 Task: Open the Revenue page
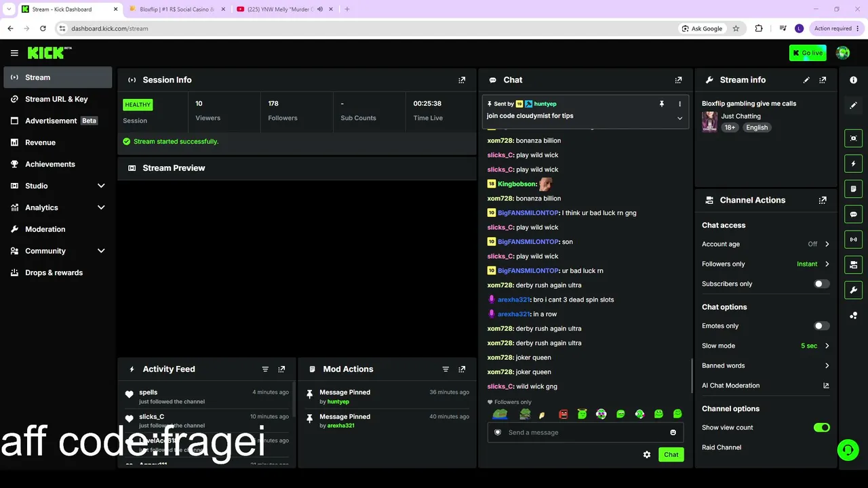point(58,142)
